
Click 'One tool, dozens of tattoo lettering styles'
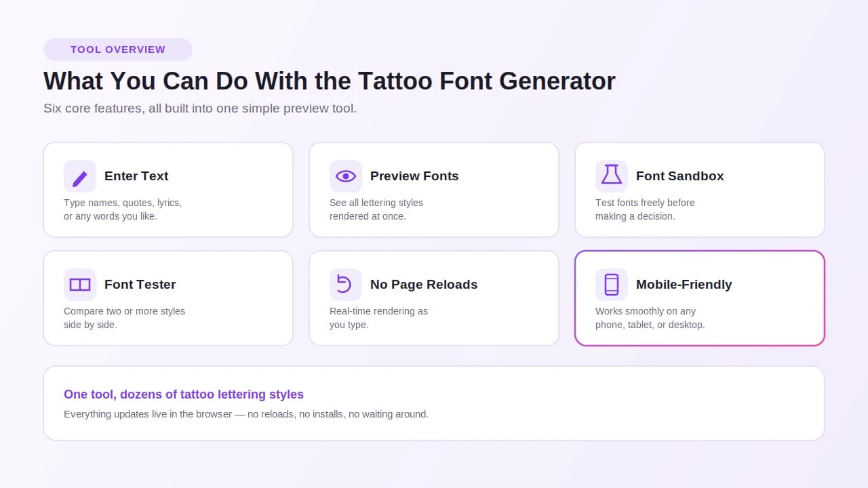[184, 394]
